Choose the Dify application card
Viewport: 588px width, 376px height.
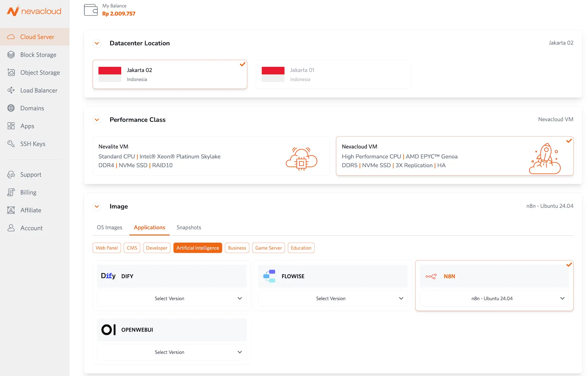click(x=172, y=276)
